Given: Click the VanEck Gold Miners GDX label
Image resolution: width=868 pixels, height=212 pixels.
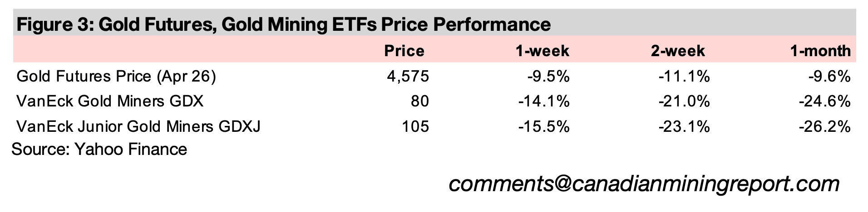Looking at the screenshot, I should tap(109, 101).
